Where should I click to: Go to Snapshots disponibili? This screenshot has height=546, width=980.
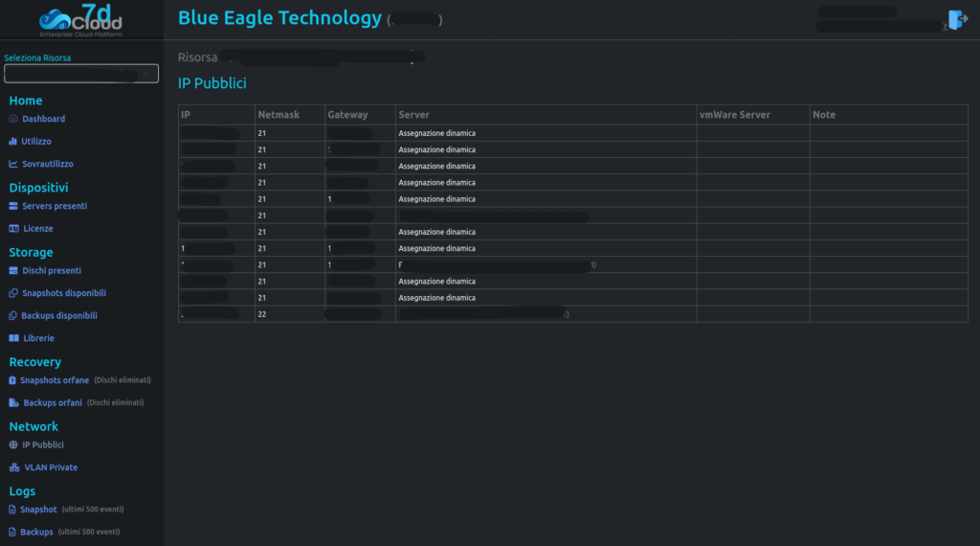[63, 293]
